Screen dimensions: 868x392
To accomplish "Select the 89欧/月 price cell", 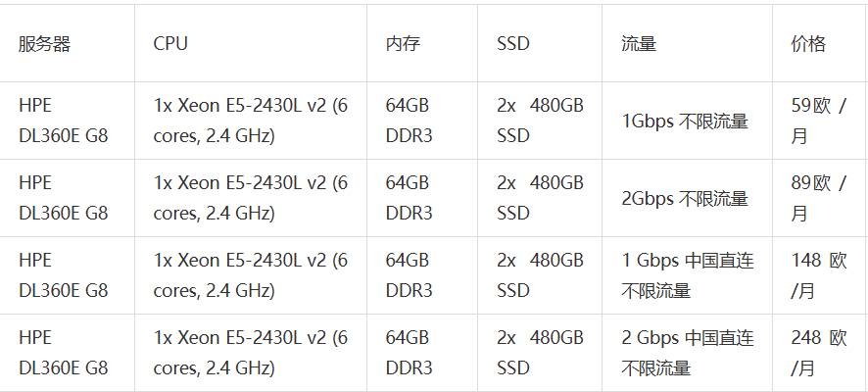I will click(820, 198).
